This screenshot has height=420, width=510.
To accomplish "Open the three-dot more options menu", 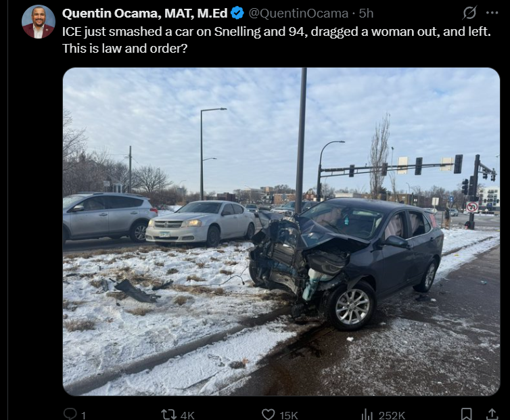I will coord(492,13).
